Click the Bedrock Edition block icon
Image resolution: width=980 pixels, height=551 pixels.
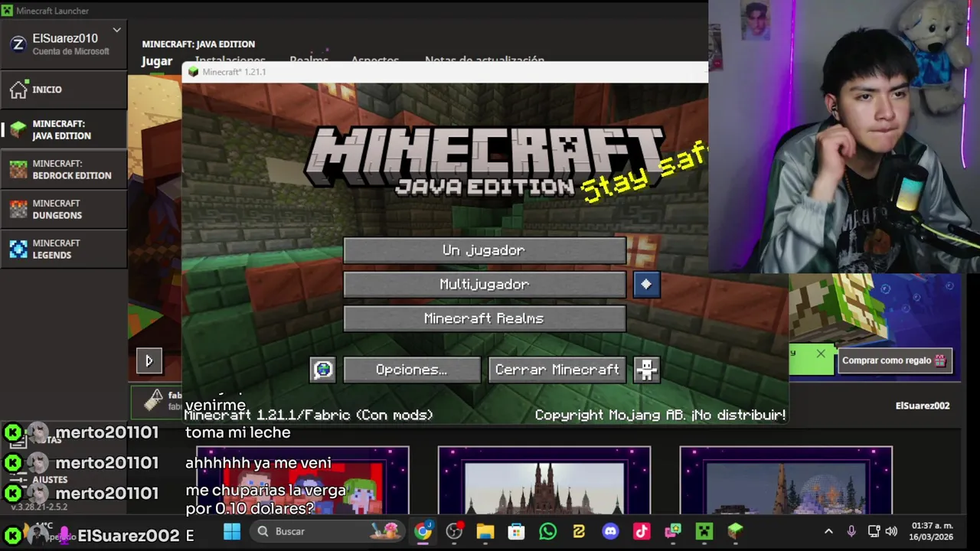(x=18, y=169)
